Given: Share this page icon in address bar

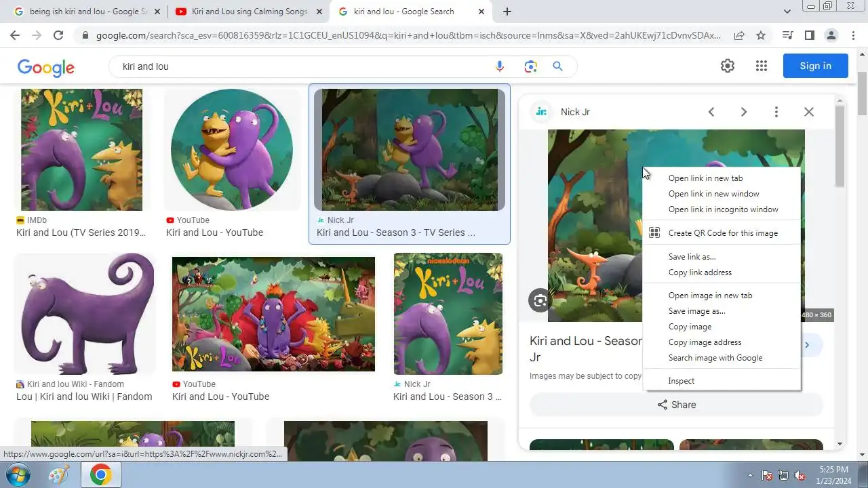Looking at the screenshot, I should [x=739, y=35].
